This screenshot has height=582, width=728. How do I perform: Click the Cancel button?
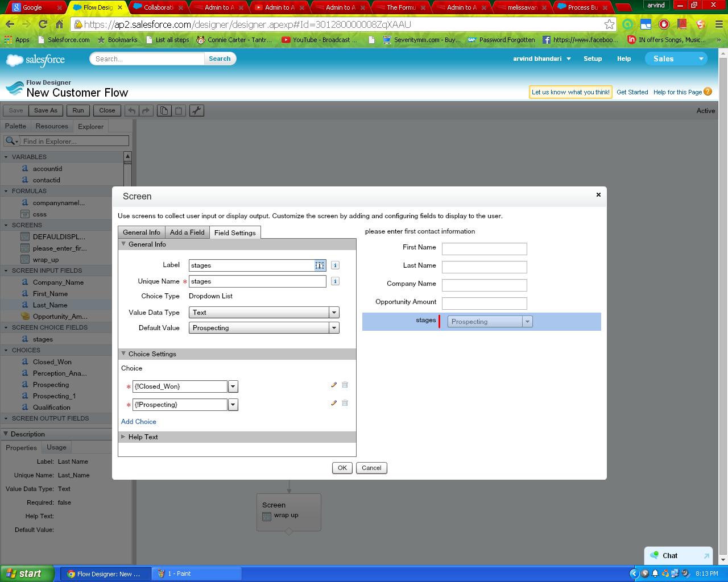click(x=371, y=468)
